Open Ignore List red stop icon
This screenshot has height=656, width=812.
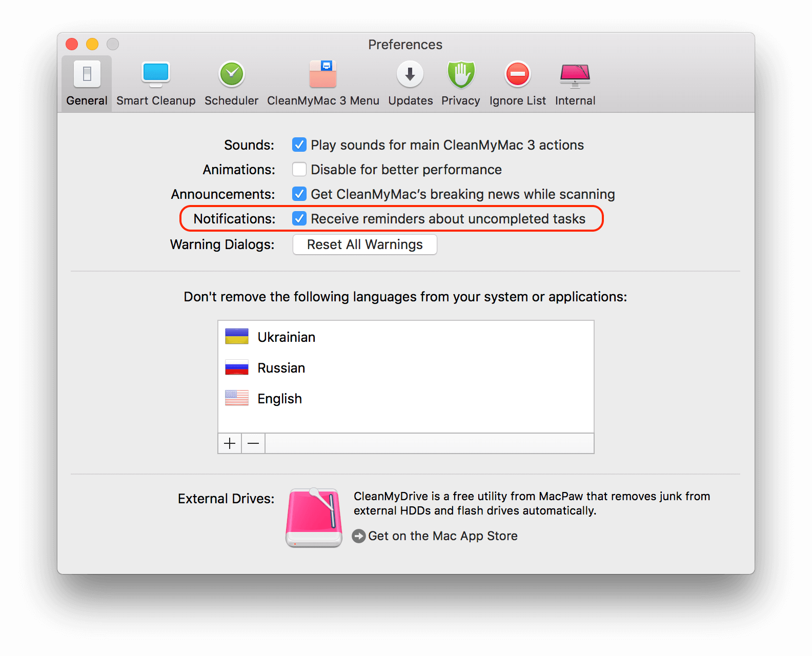[518, 74]
